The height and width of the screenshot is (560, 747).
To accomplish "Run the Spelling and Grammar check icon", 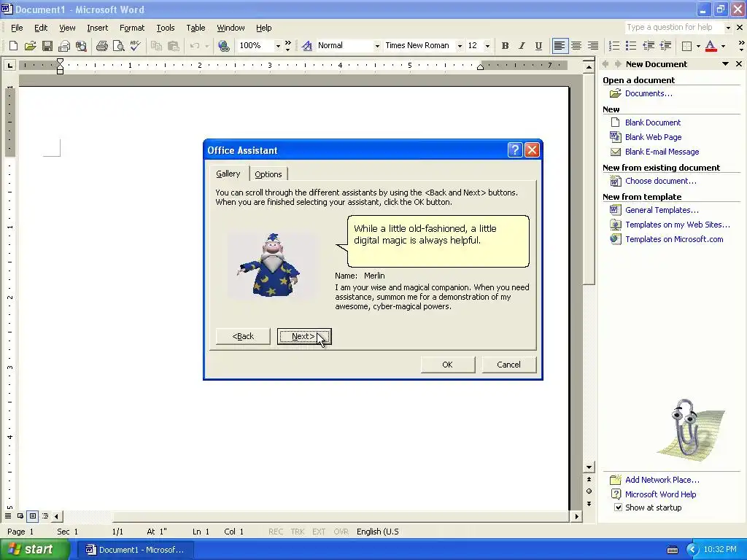I will click(135, 46).
